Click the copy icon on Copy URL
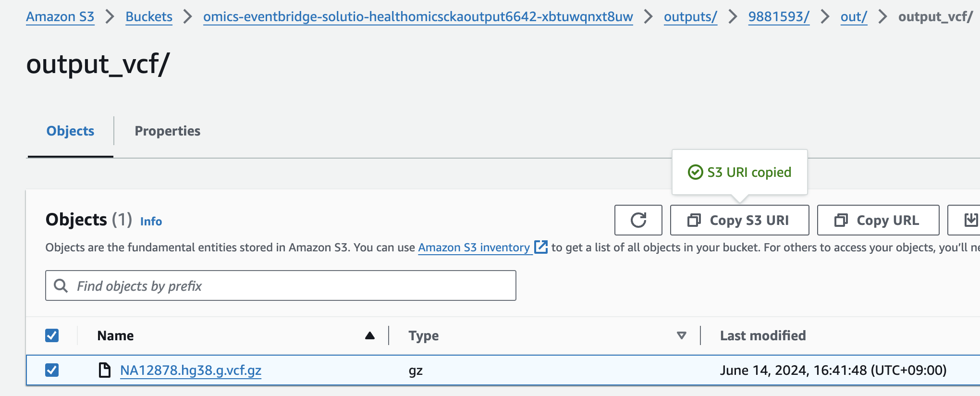This screenshot has height=396, width=980. (x=841, y=220)
